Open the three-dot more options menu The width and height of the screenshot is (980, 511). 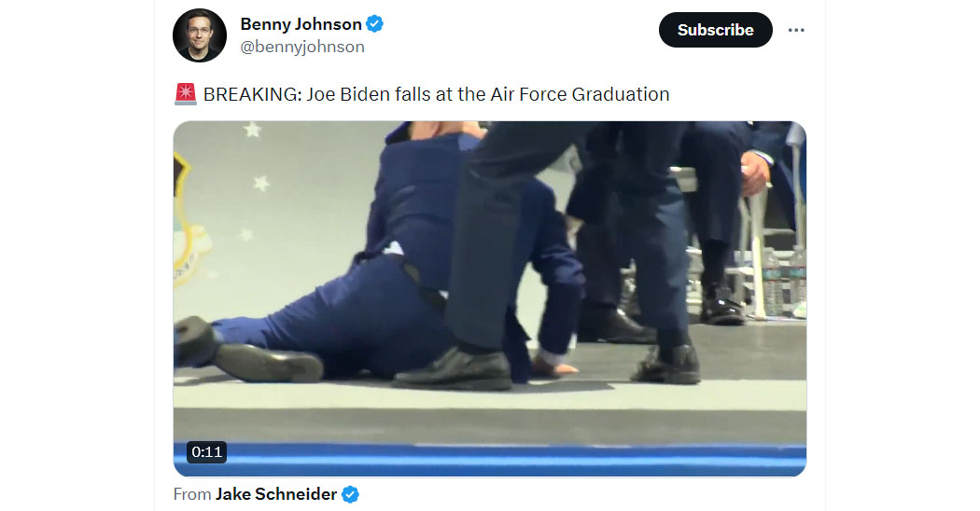click(x=795, y=30)
